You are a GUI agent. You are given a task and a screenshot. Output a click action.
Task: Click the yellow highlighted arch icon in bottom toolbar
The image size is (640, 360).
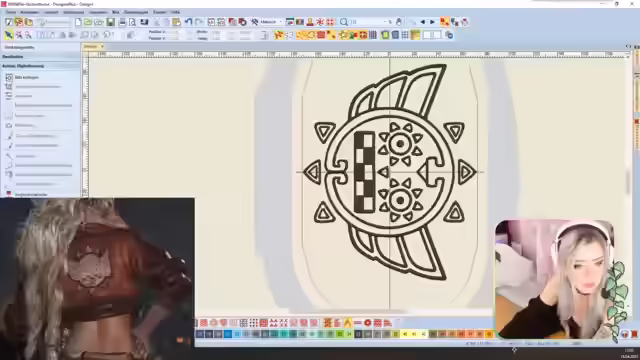[348, 323]
